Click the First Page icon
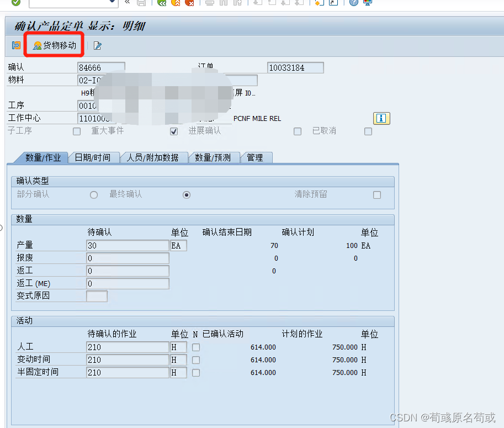 (257, 3)
